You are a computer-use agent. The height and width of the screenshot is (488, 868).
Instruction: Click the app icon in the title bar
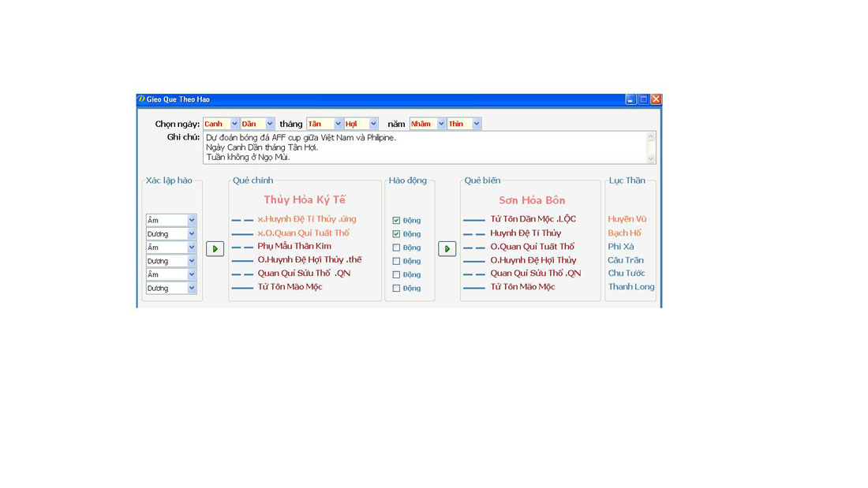coord(141,99)
